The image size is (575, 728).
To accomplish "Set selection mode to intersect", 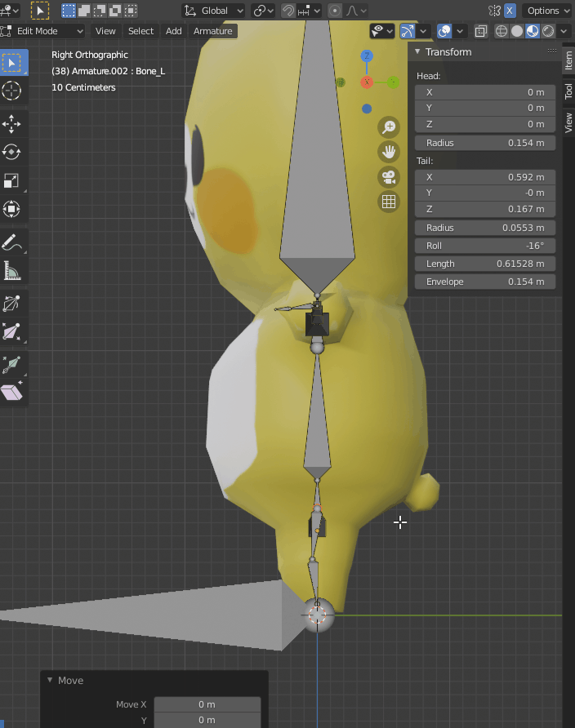I will [x=131, y=11].
